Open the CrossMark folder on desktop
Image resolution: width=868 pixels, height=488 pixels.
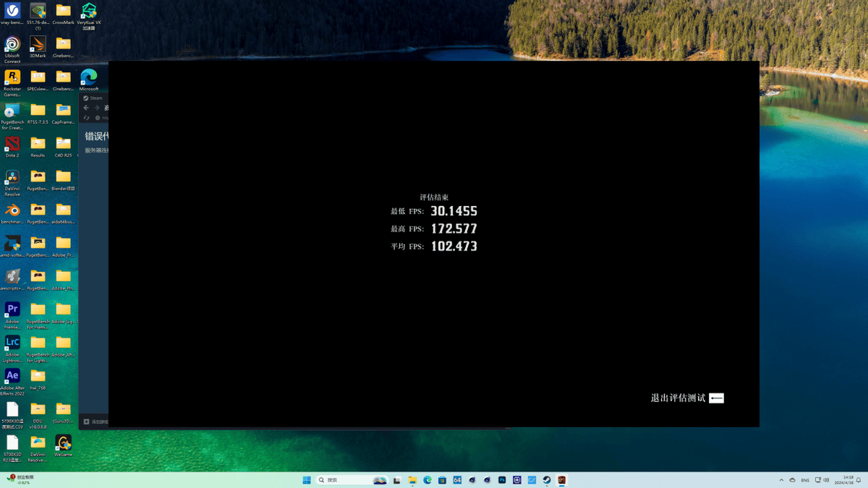coord(63,12)
